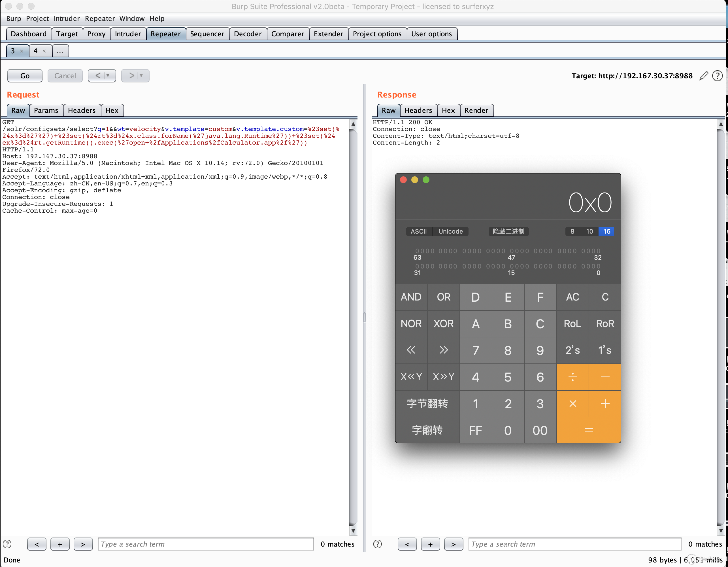Click the Go button
Screen dimensions: 728x567
[25, 76]
